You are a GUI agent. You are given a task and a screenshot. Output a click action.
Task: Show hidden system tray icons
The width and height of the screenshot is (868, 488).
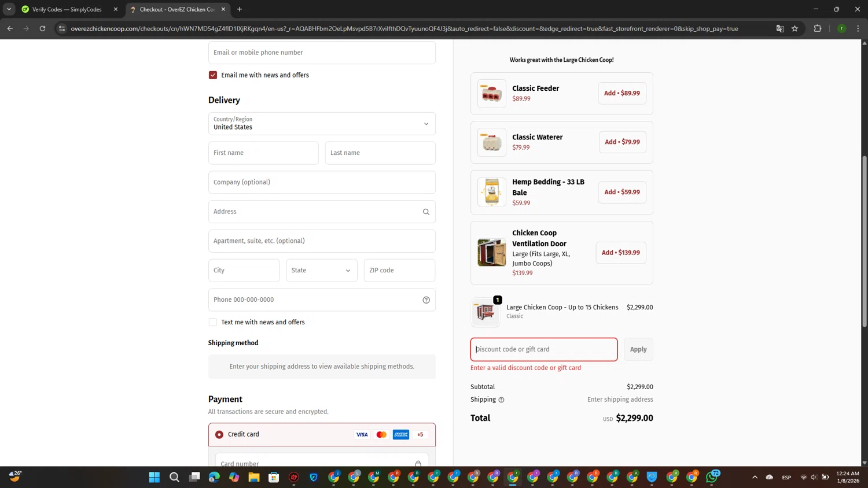[755, 477]
